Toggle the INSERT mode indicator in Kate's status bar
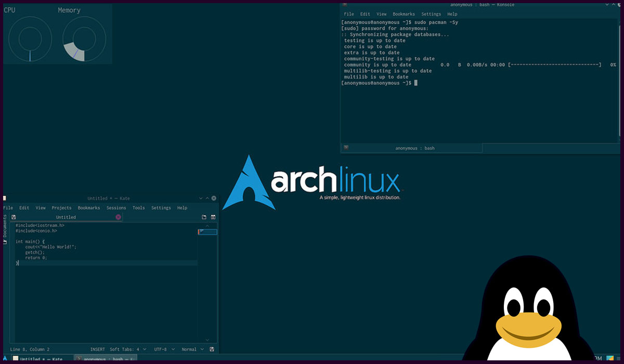The height and width of the screenshot is (364, 624). [98, 349]
